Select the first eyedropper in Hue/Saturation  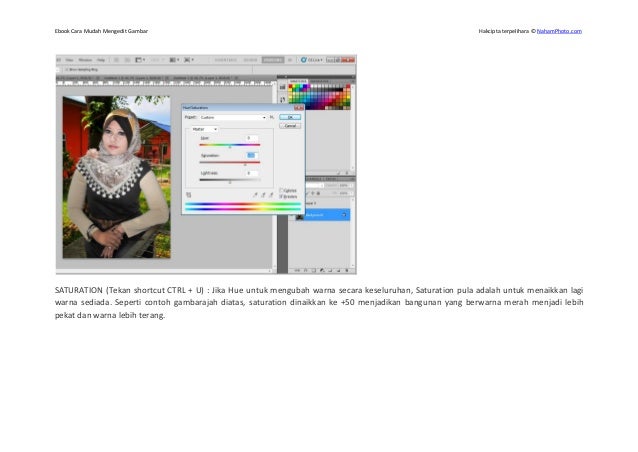tap(255, 195)
